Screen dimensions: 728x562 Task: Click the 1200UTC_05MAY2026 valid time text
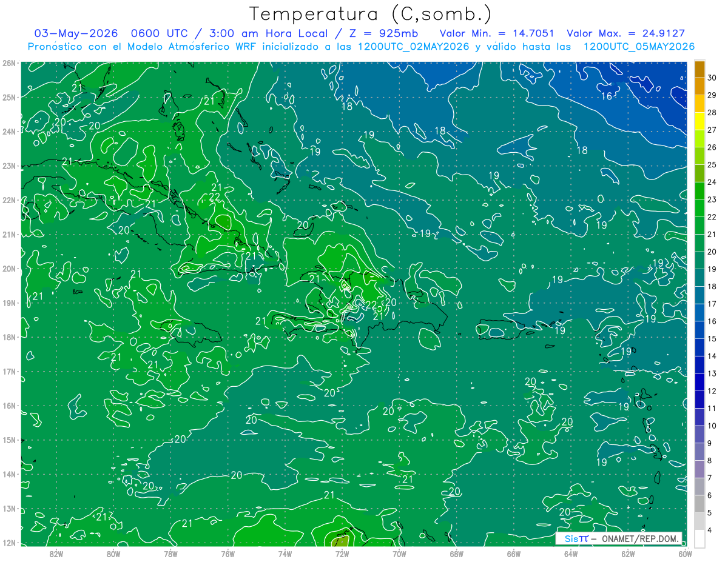[639, 47]
